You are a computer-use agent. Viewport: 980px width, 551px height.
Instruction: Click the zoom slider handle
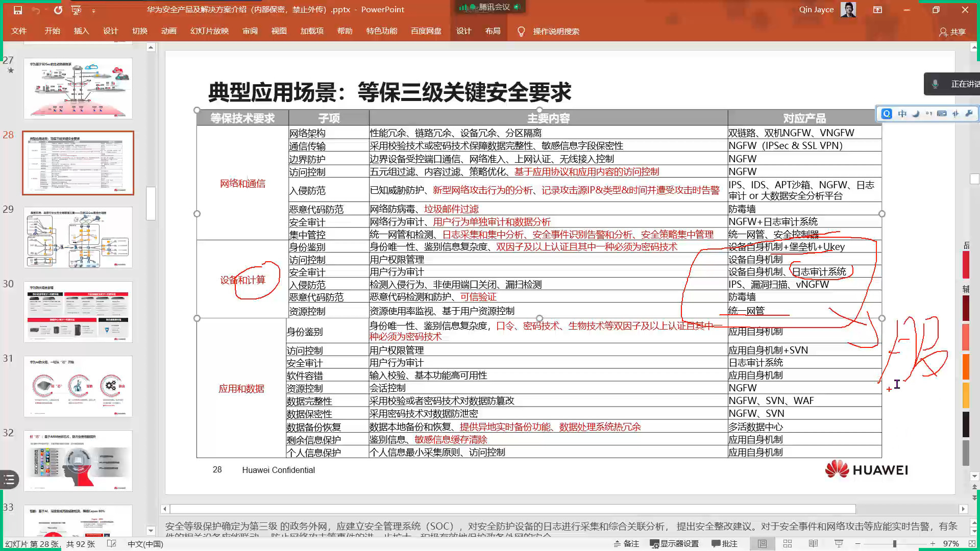894,544
